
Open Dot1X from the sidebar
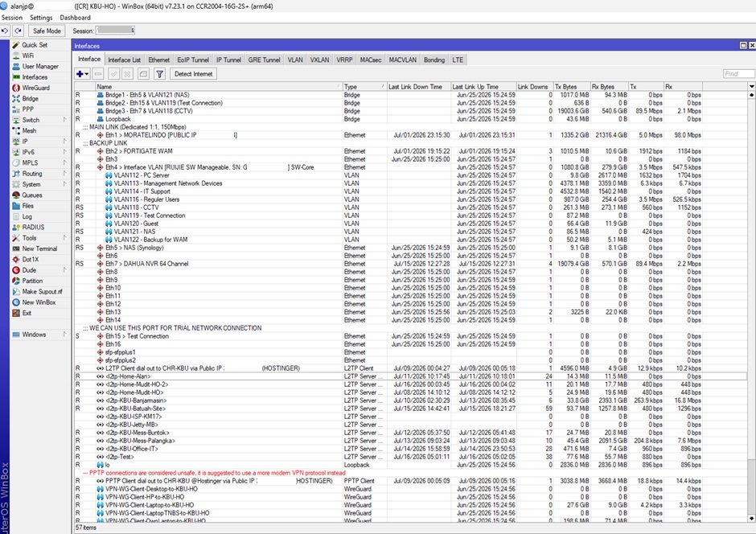click(x=31, y=259)
